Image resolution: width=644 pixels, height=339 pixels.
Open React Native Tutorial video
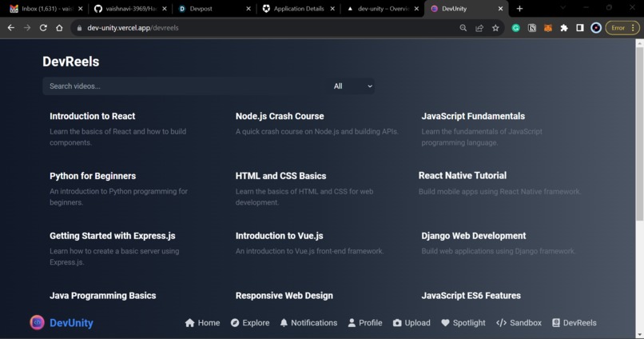[463, 175]
